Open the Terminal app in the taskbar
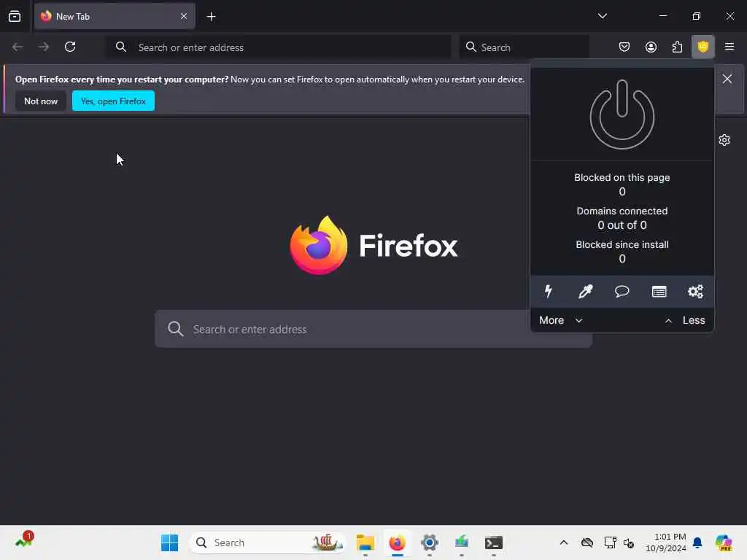This screenshot has height=560, width=747. [494, 542]
